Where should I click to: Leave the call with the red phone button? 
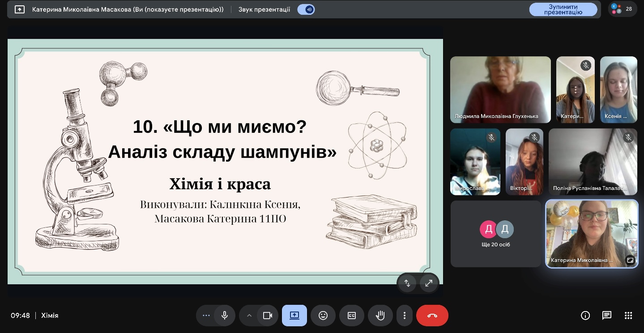[x=432, y=316]
